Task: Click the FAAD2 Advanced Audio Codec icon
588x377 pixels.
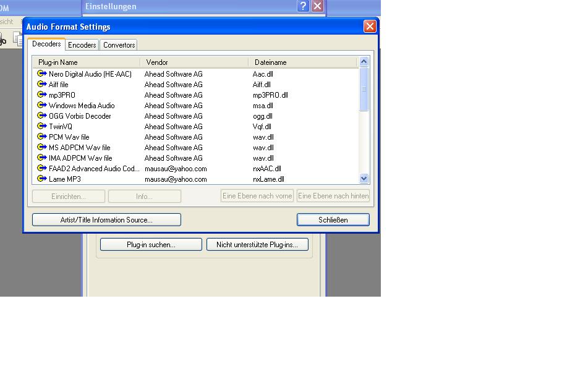Action: pyautogui.click(x=41, y=168)
